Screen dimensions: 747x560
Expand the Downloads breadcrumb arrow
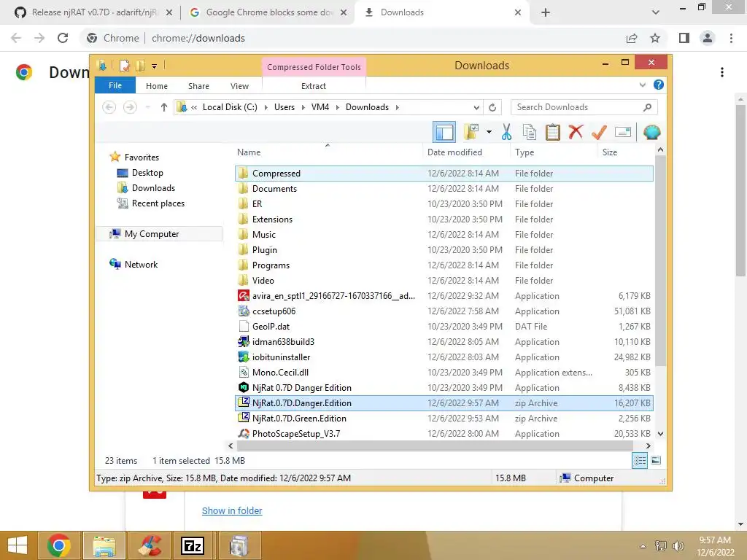[397, 107]
